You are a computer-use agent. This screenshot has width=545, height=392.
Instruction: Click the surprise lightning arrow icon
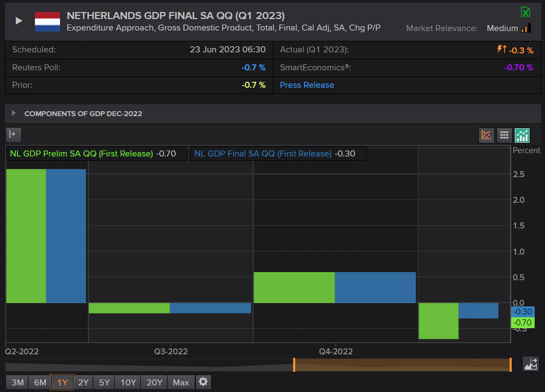[x=501, y=49]
